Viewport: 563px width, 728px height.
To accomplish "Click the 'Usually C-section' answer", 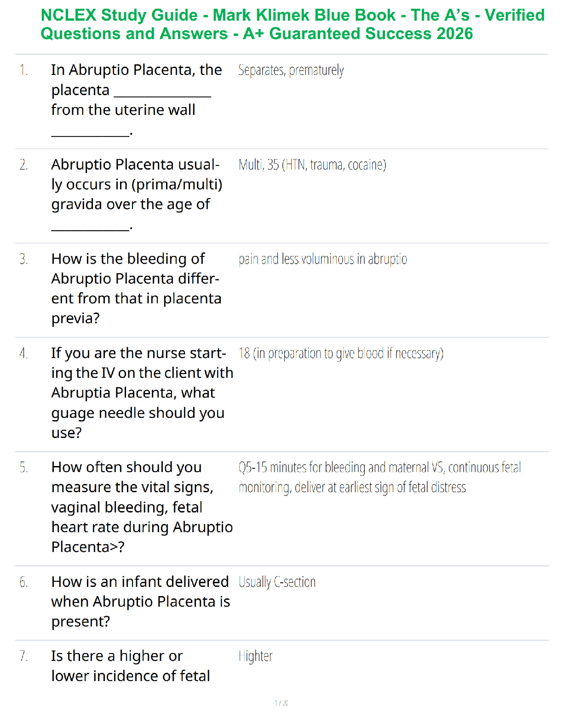I will pyautogui.click(x=277, y=582).
